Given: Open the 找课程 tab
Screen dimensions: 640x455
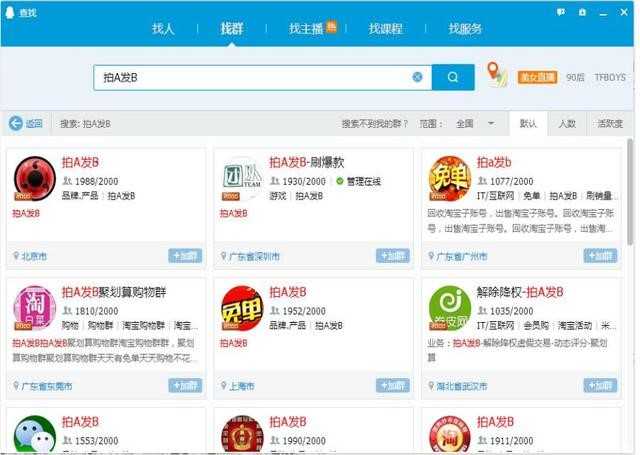Looking at the screenshot, I should tap(385, 29).
